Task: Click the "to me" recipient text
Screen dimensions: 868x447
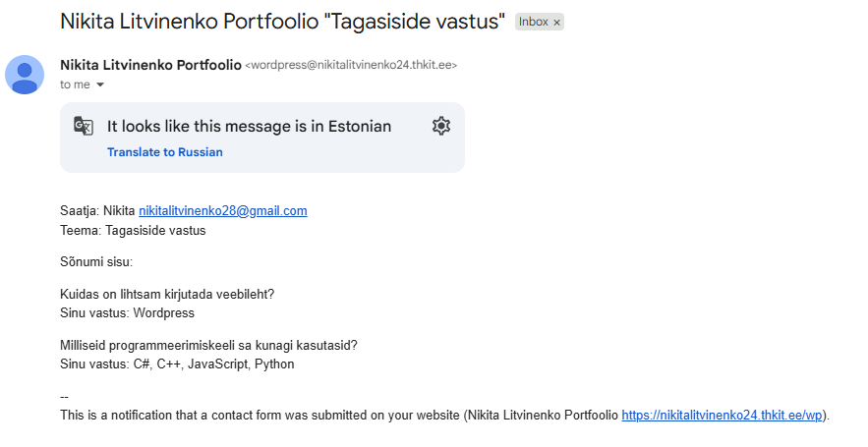Action: [x=75, y=85]
